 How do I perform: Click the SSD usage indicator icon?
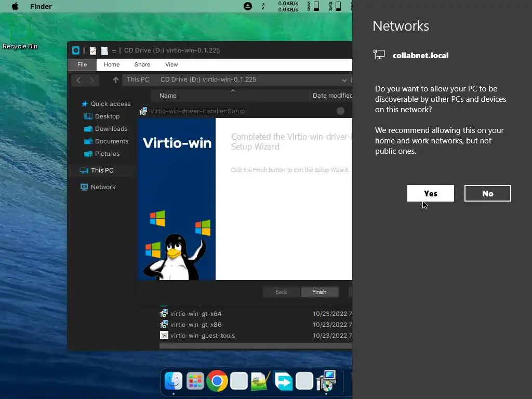click(313, 6)
